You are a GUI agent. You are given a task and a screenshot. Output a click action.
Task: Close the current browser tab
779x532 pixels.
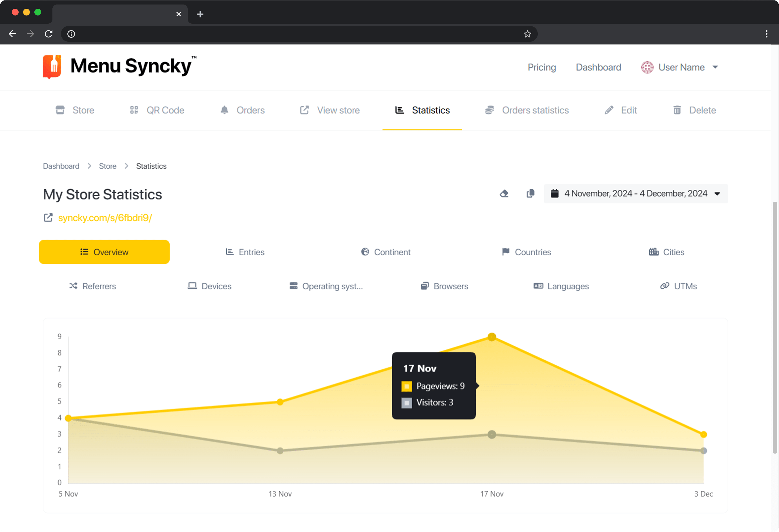179,14
